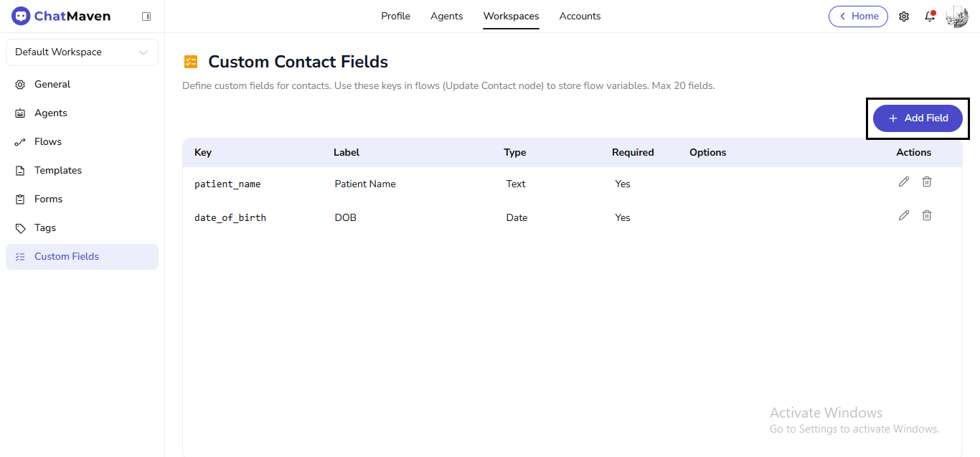Open the Default Workspace dropdown

tap(82, 52)
